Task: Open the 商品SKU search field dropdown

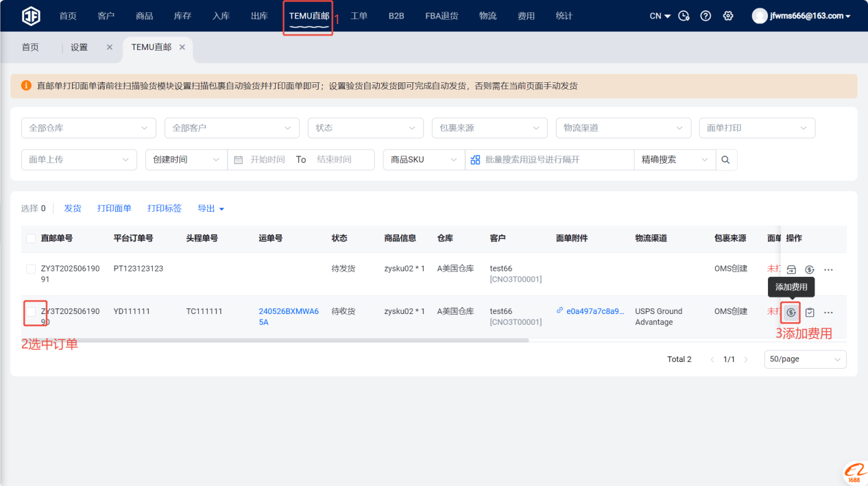Action: coord(424,160)
